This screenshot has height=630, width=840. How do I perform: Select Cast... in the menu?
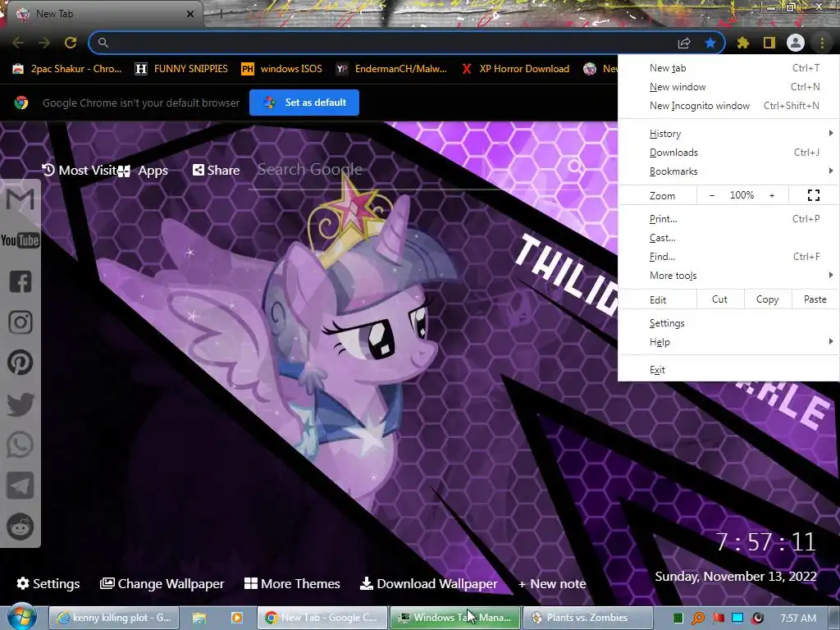pyautogui.click(x=728, y=238)
